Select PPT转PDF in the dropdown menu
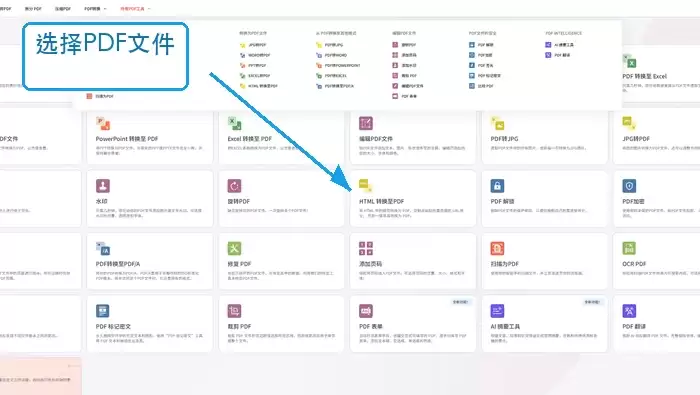The image size is (700, 395). tap(253, 66)
